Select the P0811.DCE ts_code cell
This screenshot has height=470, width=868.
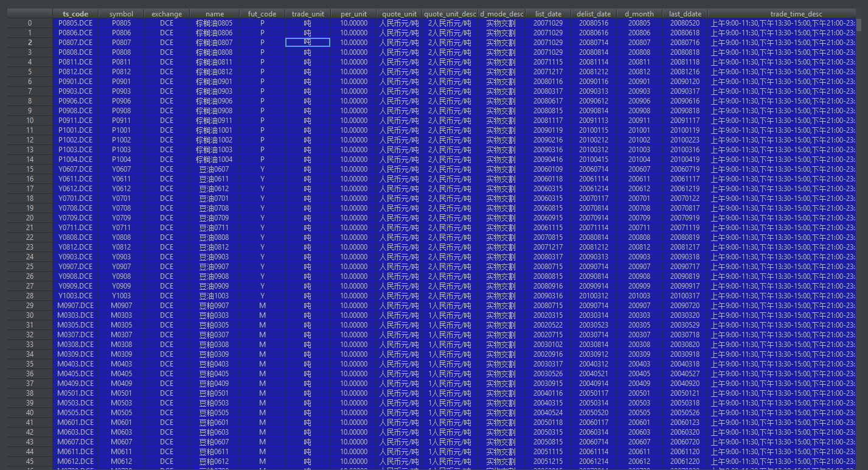coord(75,62)
